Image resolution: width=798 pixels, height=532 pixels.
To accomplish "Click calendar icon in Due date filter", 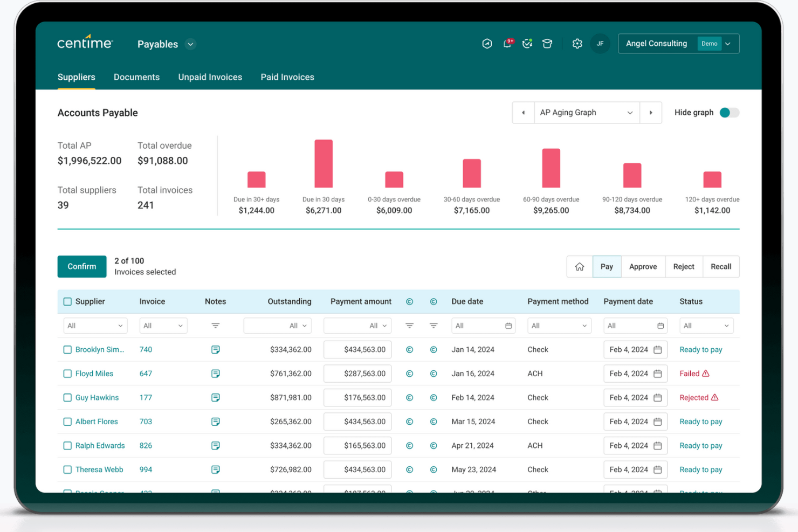I will point(508,326).
